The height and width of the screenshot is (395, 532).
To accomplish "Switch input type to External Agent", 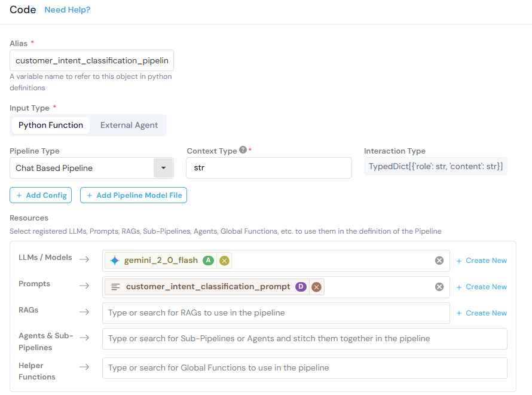I will [129, 125].
